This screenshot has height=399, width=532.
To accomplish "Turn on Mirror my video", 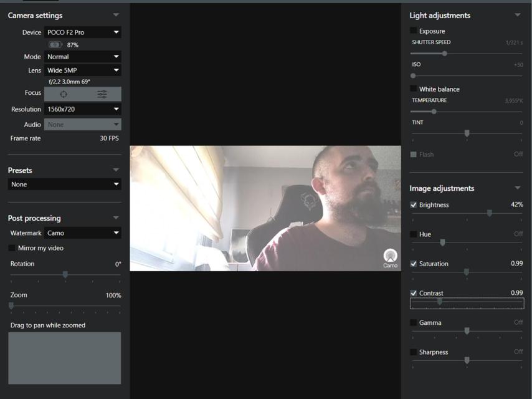I will (12, 248).
